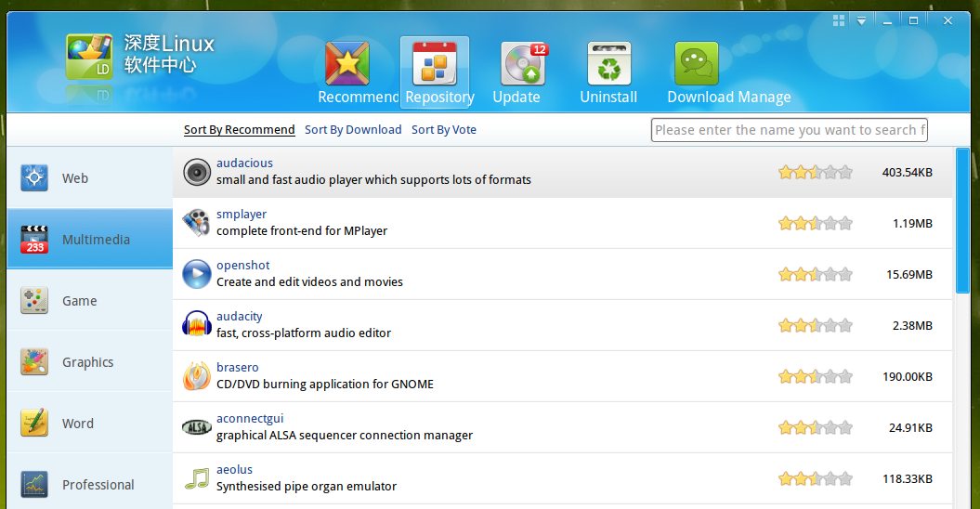Click "complete front-end for MPlayer" description
Screen dimensions: 980x509
tap(302, 230)
